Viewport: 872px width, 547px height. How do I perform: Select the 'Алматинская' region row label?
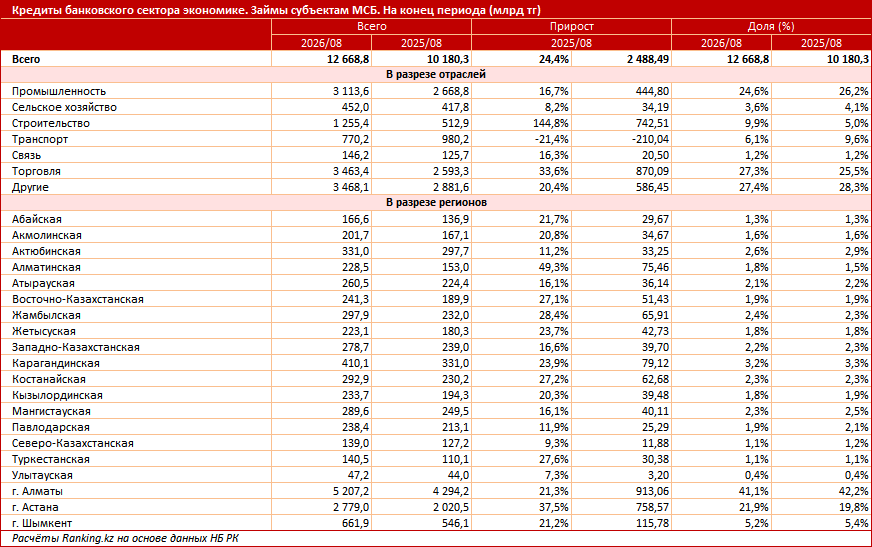tap(46, 267)
